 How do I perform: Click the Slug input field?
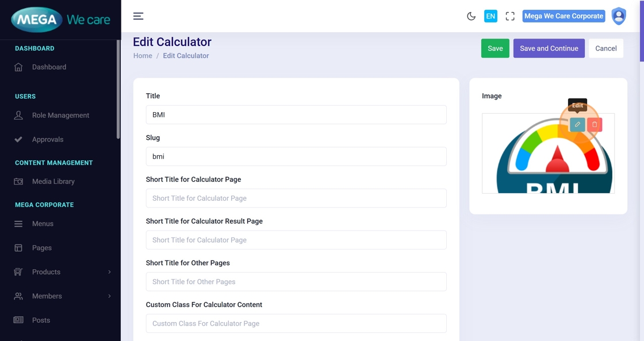coord(296,156)
